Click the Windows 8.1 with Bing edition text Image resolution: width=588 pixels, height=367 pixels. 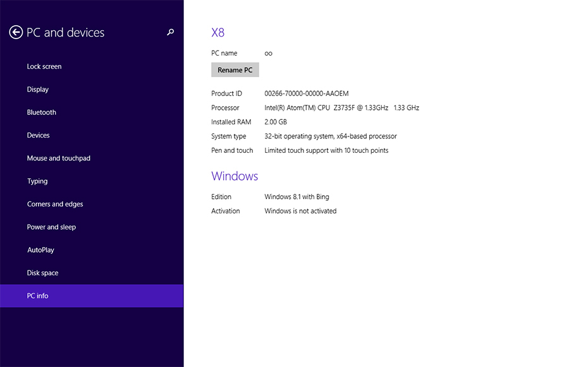[297, 197]
